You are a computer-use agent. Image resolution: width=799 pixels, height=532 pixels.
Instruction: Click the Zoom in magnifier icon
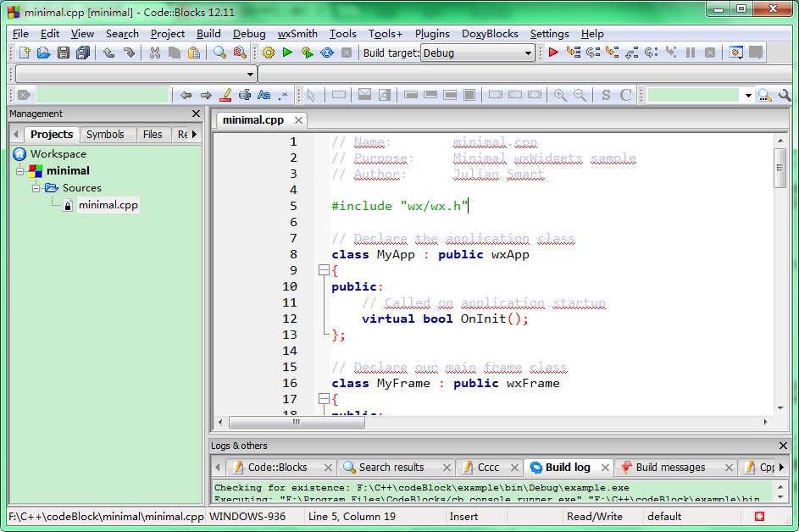[560, 95]
